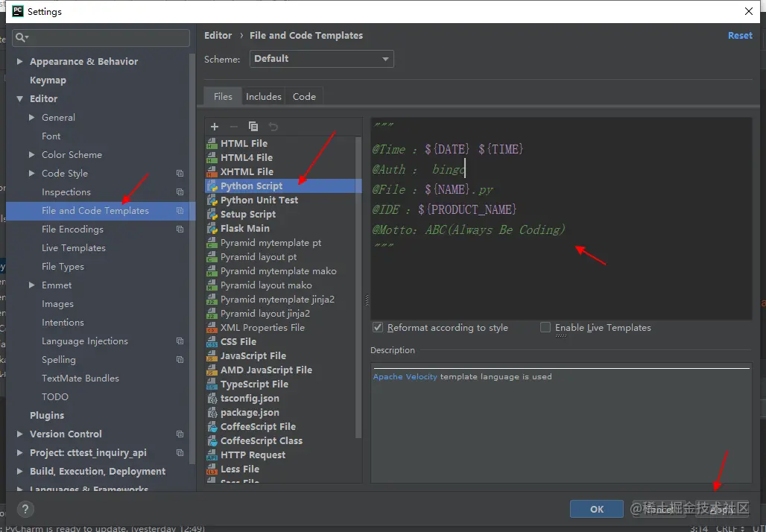The height and width of the screenshot is (532, 766).
Task: Click the project-level icon beside Version Control
Action: click(x=180, y=434)
